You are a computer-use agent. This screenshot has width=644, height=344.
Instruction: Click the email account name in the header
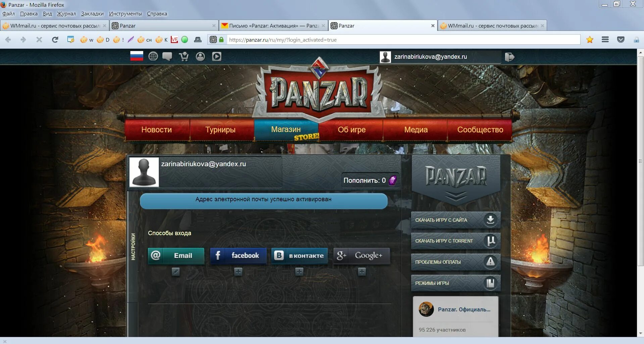(431, 57)
